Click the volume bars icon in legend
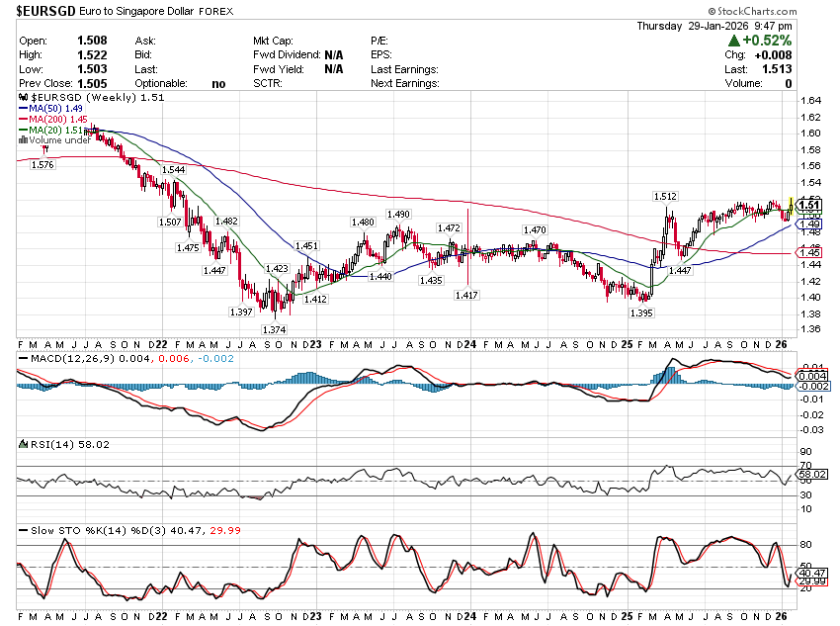The height and width of the screenshot is (626, 840). [x=23, y=140]
